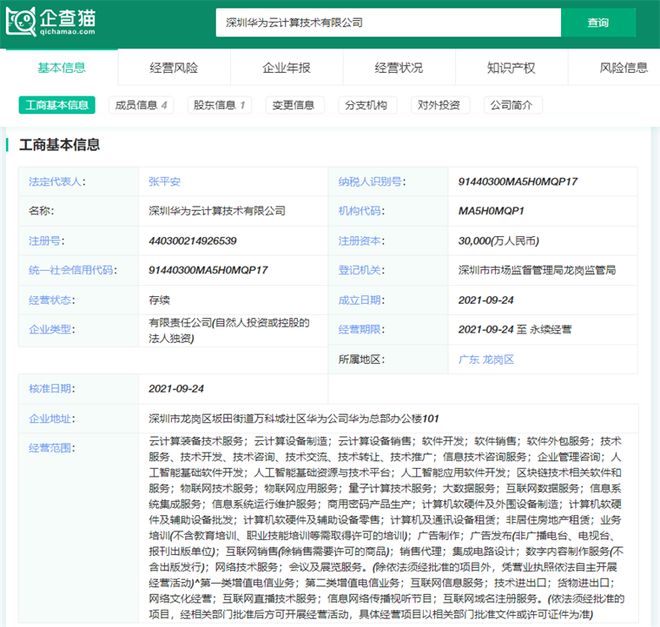Viewport: 660px width, 627px height.
Task: Click business term 2021-09-24 至 永续经营
Action: tap(515, 329)
